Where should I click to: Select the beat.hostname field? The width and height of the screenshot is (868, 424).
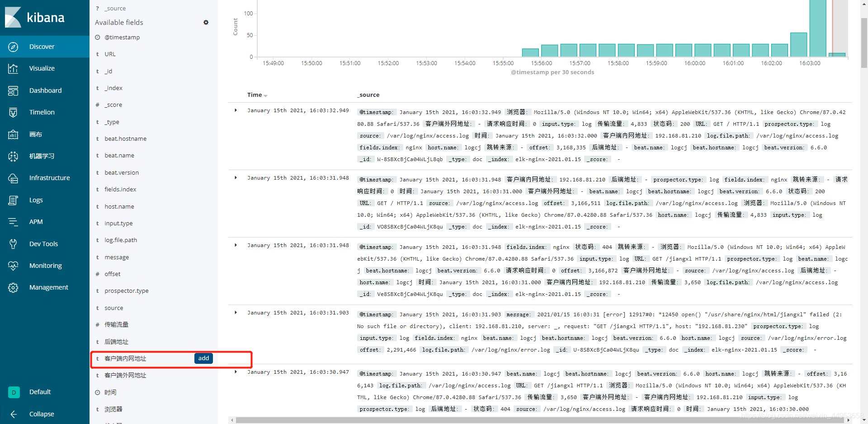pyautogui.click(x=126, y=139)
